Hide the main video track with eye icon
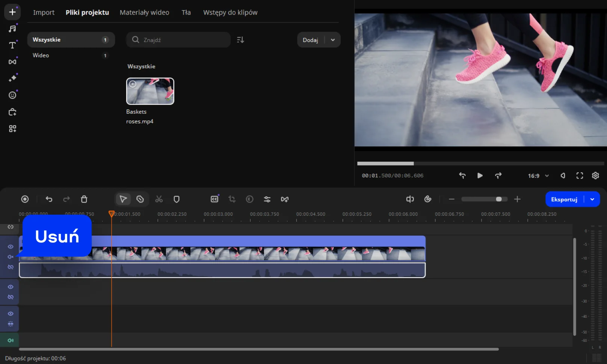 point(11,247)
